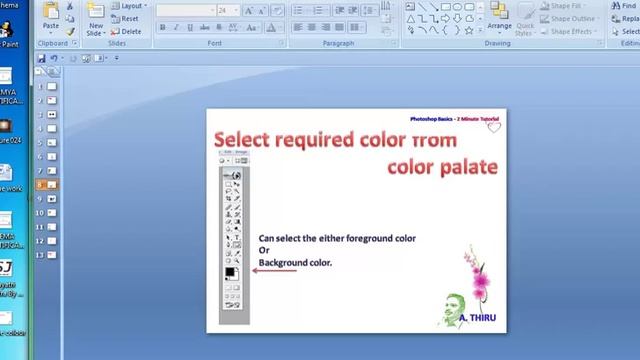The image size is (640, 360).
Task: Open the Clipboard dialog launcher
Action: point(75,43)
